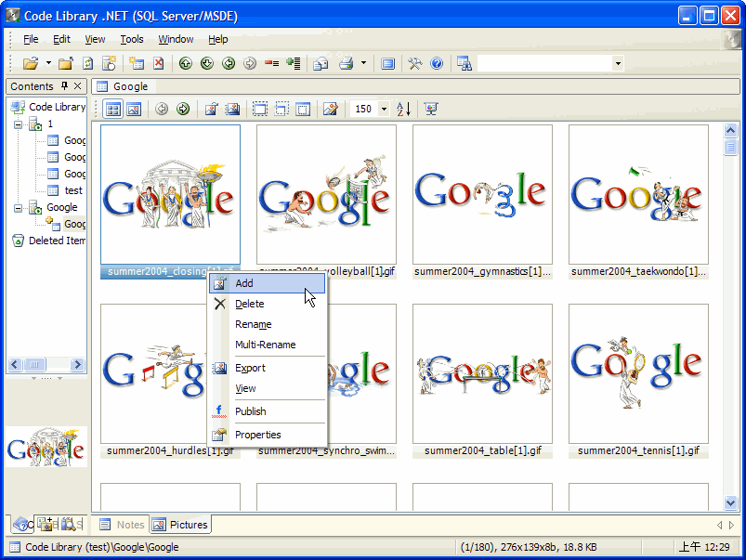Image resolution: width=746 pixels, height=560 pixels.
Task: Open the dropdown arrow beside the open folder icon
Action: 48,63
